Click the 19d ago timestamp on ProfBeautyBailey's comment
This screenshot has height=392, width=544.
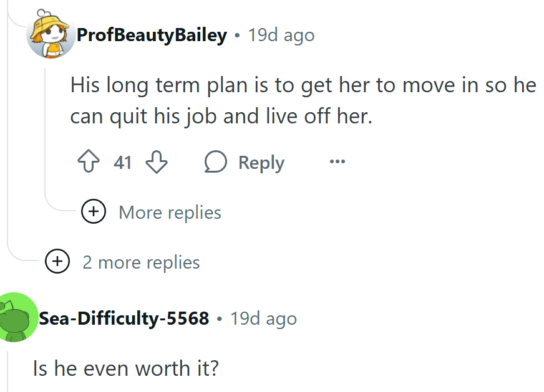tap(281, 35)
